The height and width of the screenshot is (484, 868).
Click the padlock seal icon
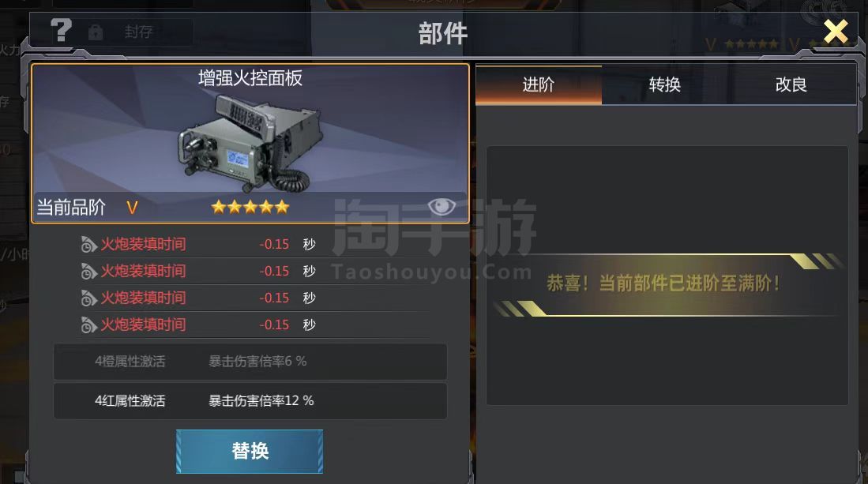[x=96, y=32]
